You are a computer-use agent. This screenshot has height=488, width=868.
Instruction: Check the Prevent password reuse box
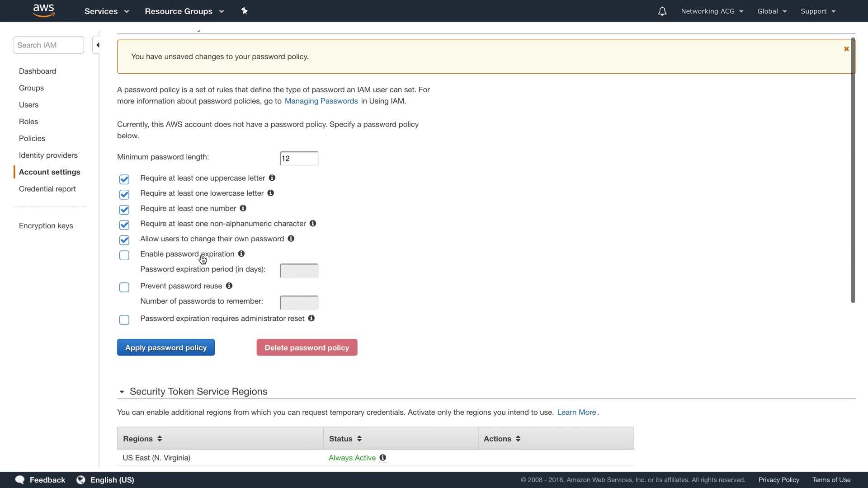124,287
